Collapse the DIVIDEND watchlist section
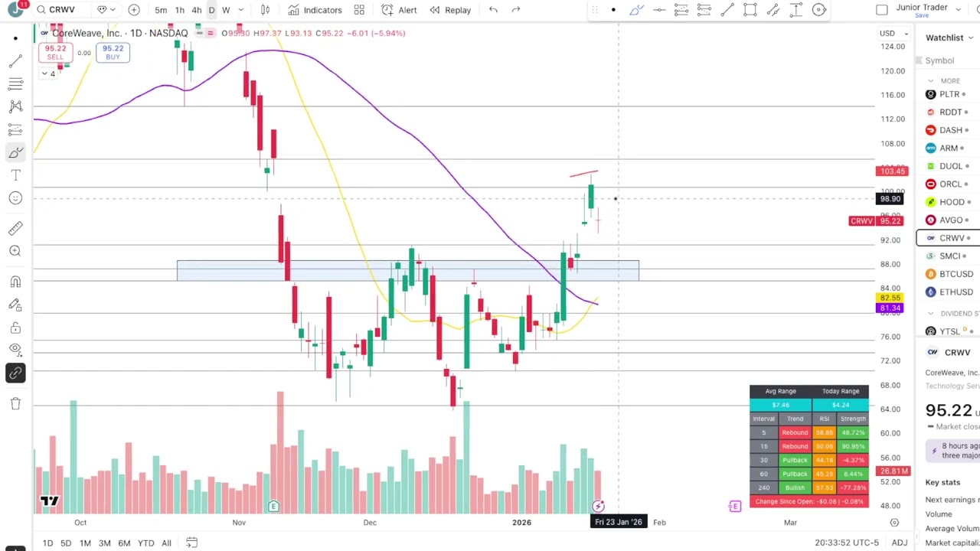The image size is (980, 551). click(x=931, y=313)
